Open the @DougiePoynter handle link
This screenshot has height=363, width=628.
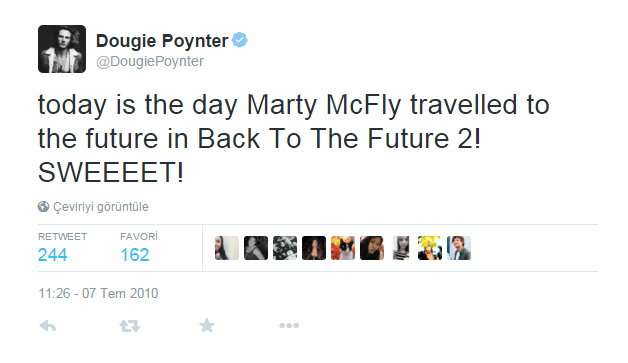click(x=150, y=61)
